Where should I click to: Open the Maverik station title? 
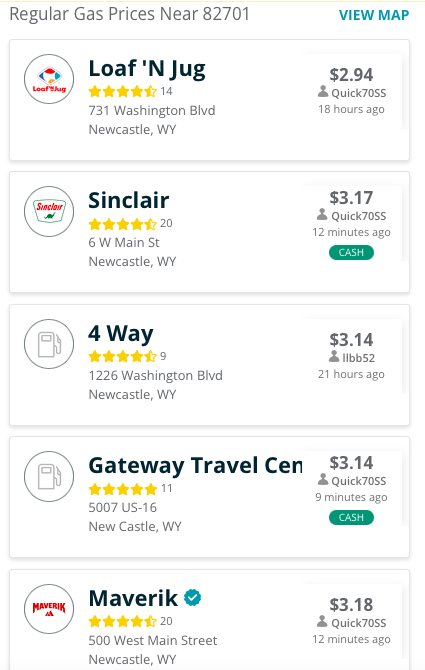(133, 598)
